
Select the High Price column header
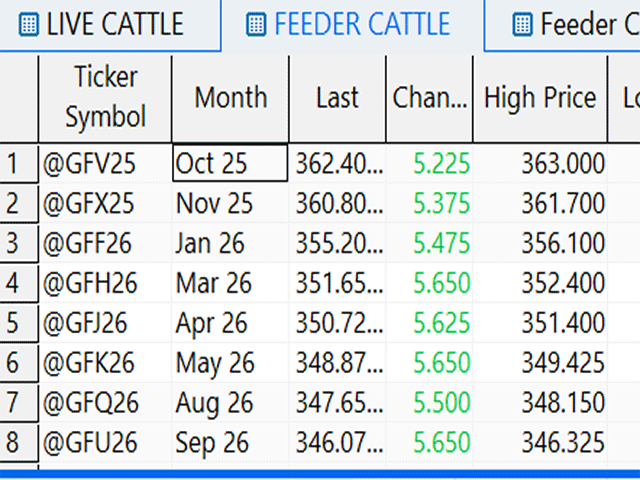[539, 97]
